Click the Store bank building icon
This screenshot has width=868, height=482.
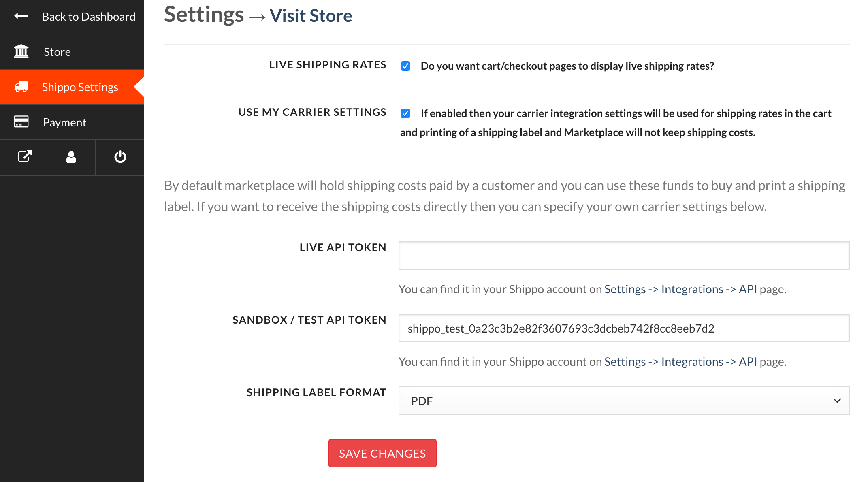[21, 51]
